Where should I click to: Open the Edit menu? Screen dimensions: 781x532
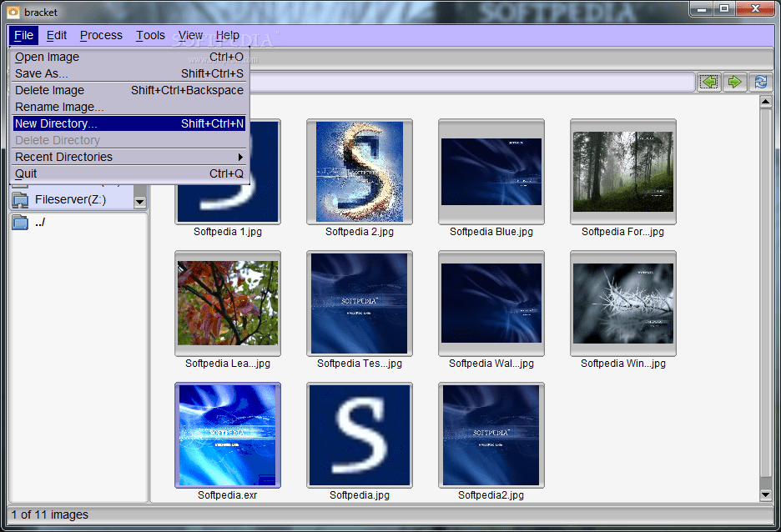(56, 35)
